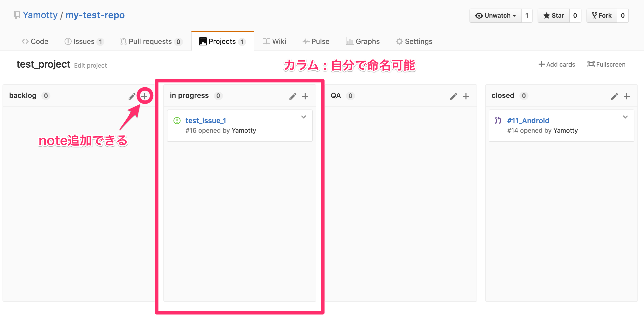
Task: Add a note to the backlog column
Action: 144,96
